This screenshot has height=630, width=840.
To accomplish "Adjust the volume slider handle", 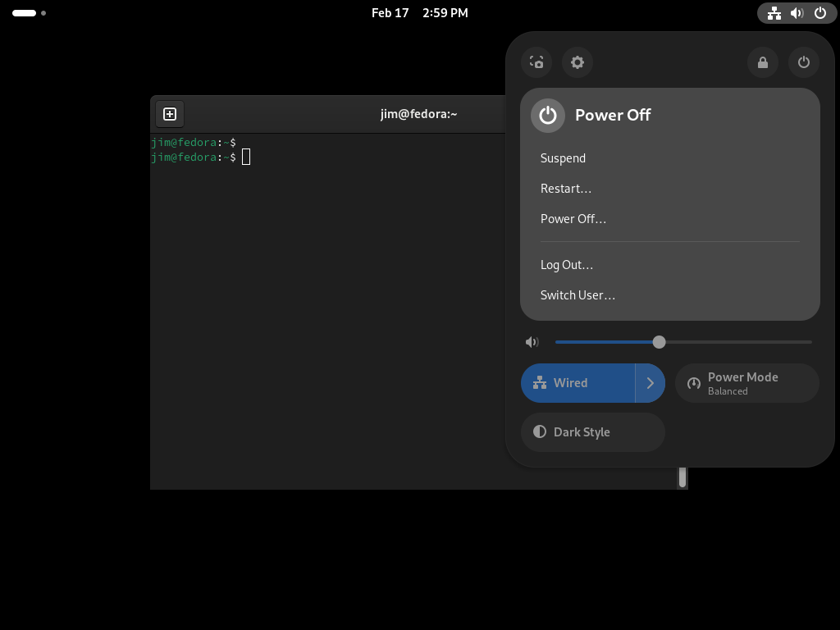I will click(x=659, y=342).
